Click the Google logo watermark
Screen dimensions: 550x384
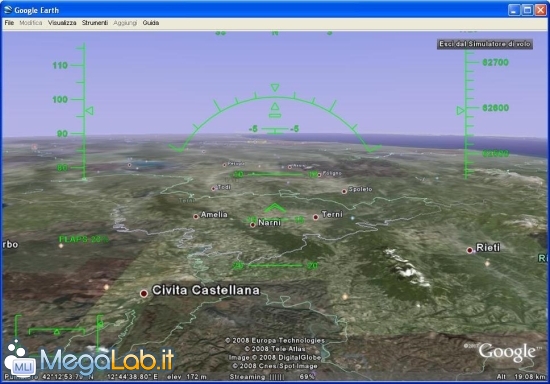(507, 352)
